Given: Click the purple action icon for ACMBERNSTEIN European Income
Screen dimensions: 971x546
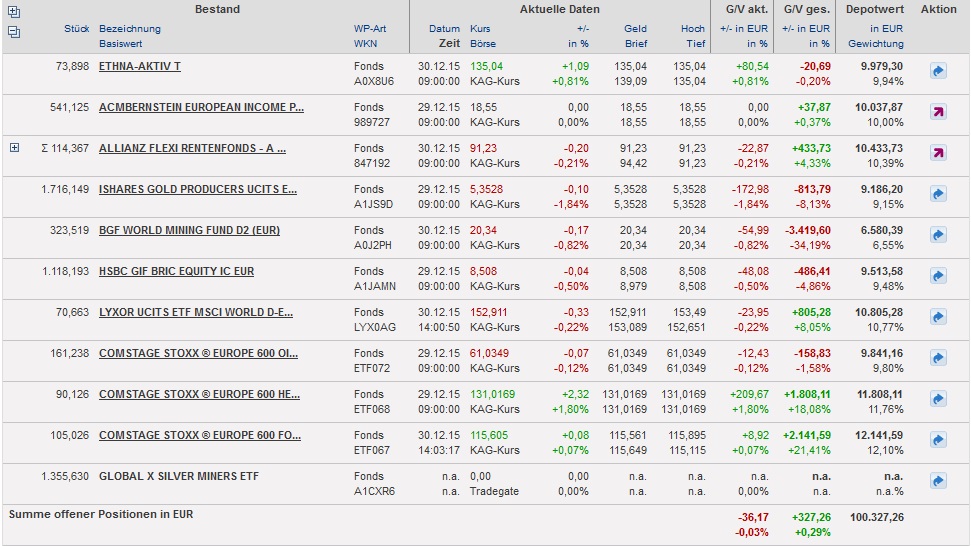Looking at the screenshot, I should click(938, 112).
